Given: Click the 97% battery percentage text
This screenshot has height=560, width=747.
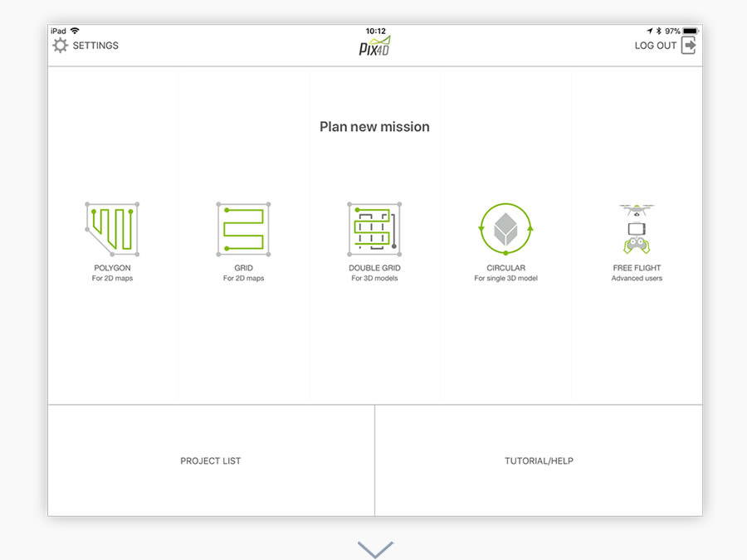Looking at the screenshot, I should click(672, 31).
